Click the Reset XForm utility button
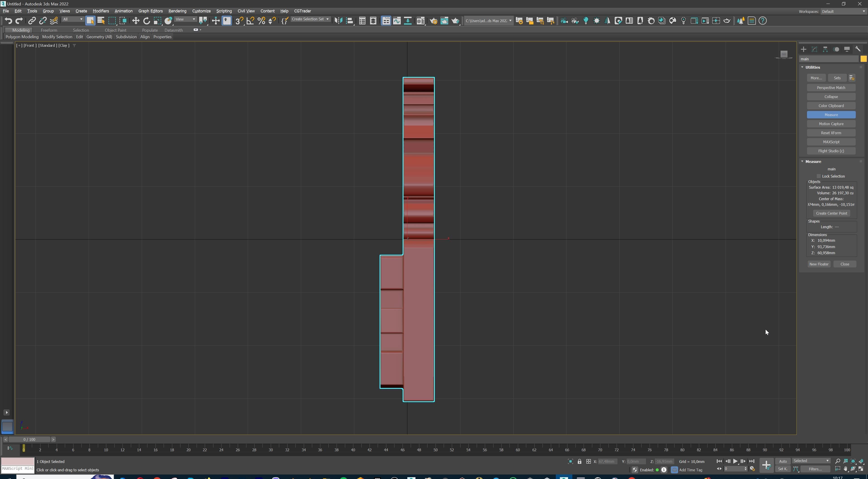 tap(831, 133)
